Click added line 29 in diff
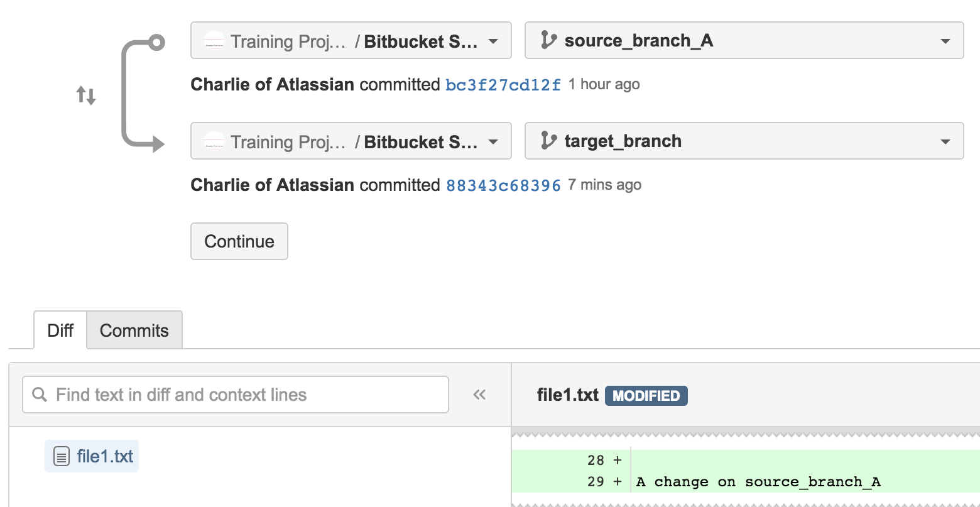The width and height of the screenshot is (980, 507). coord(746,482)
